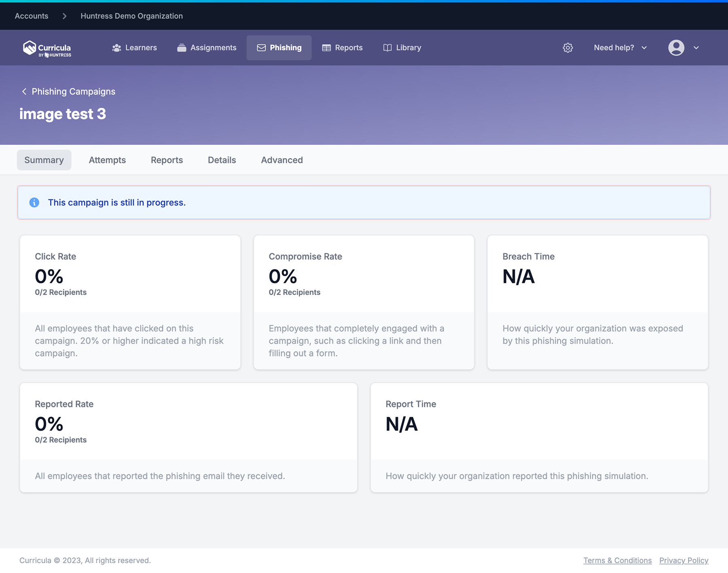Screen dimensions: 728x573
Task: Click the Click Rate card heading
Action: pyautogui.click(x=55, y=256)
